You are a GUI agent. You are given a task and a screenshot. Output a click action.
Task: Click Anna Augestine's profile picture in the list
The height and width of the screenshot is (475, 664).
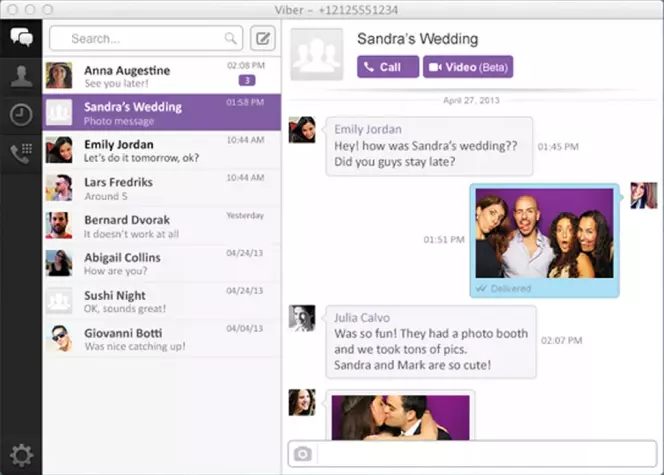click(59, 75)
